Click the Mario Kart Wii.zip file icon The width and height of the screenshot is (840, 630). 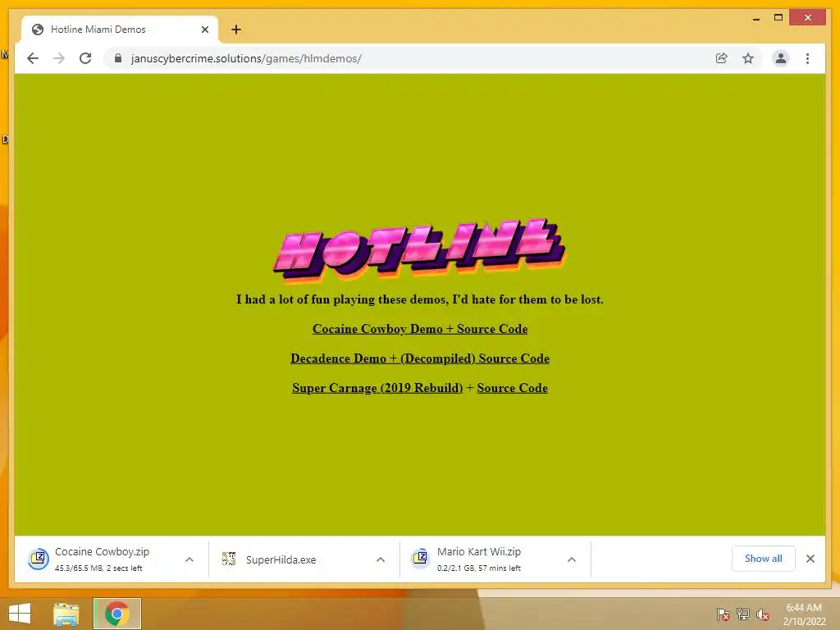(421, 559)
